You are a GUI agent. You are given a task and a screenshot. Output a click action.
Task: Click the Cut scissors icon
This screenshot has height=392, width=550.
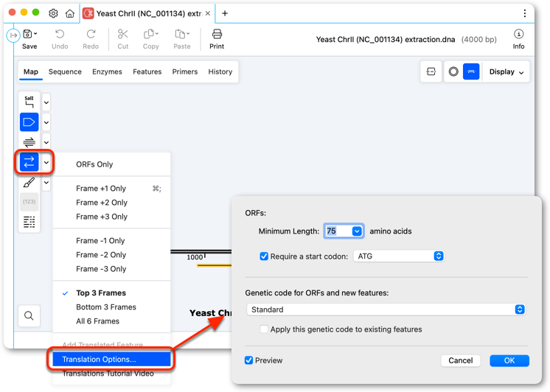click(x=123, y=34)
